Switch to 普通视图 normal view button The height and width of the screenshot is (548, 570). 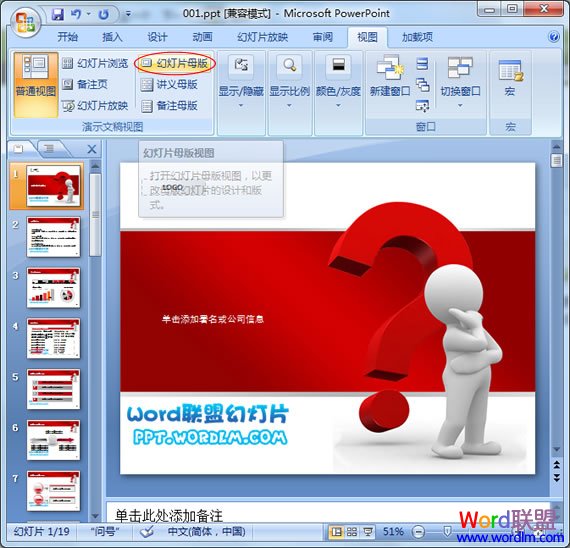coord(36,85)
